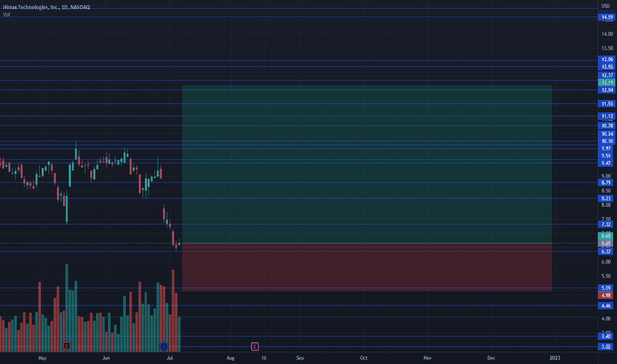Image resolution: width=617 pixels, height=364 pixels.
Task: Open the USD currency selector
Action: point(606,6)
